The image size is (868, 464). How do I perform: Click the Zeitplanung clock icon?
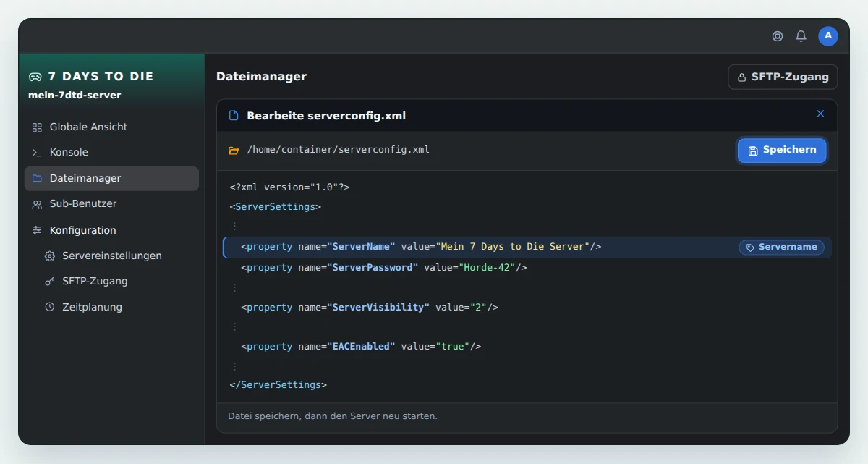point(50,307)
